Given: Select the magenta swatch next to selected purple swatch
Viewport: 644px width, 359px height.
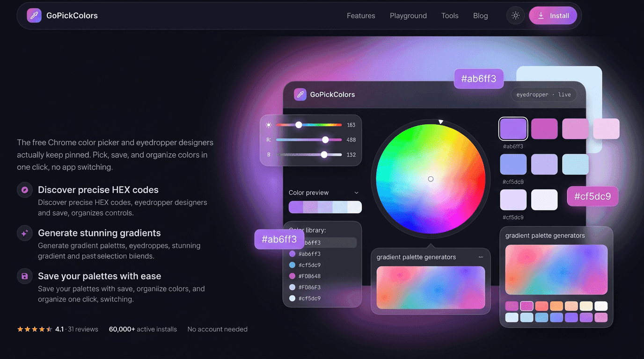Looking at the screenshot, I should (x=544, y=129).
